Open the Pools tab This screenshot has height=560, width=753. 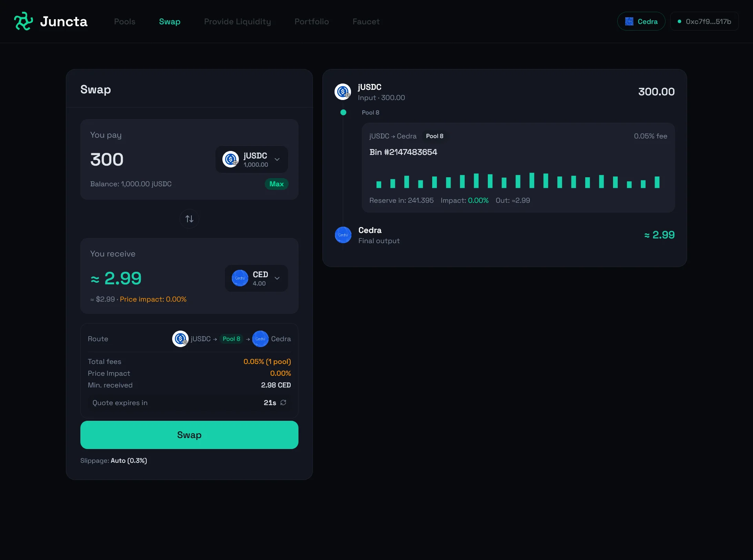tap(125, 22)
